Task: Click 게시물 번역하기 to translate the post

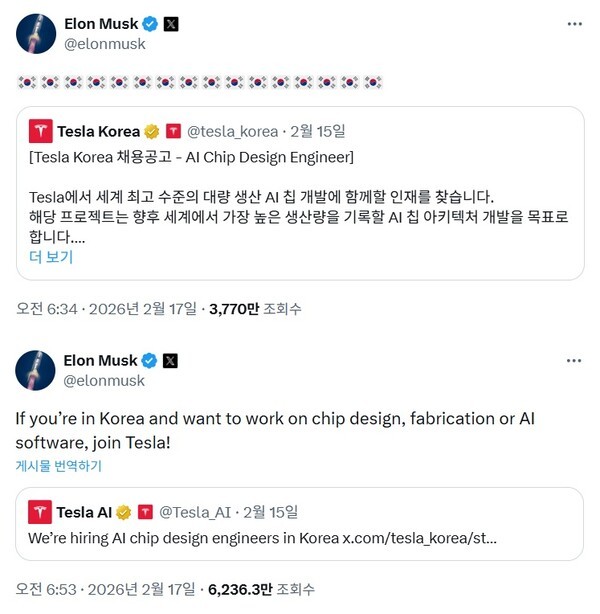Action: tap(58, 466)
